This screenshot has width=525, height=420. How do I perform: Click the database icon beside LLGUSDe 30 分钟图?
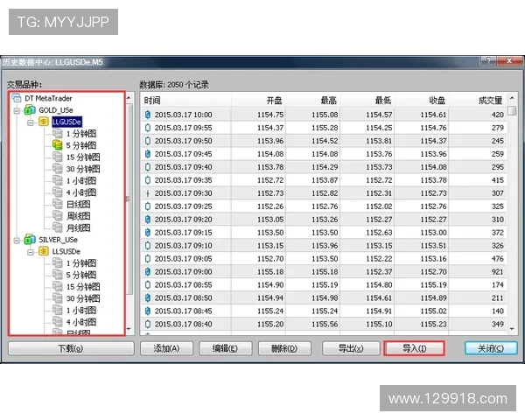click(57, 169)
